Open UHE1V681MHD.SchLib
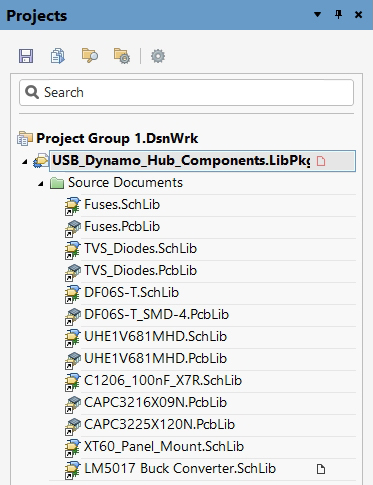Screen dimensions: 373x485 click(x=156, y=337)
